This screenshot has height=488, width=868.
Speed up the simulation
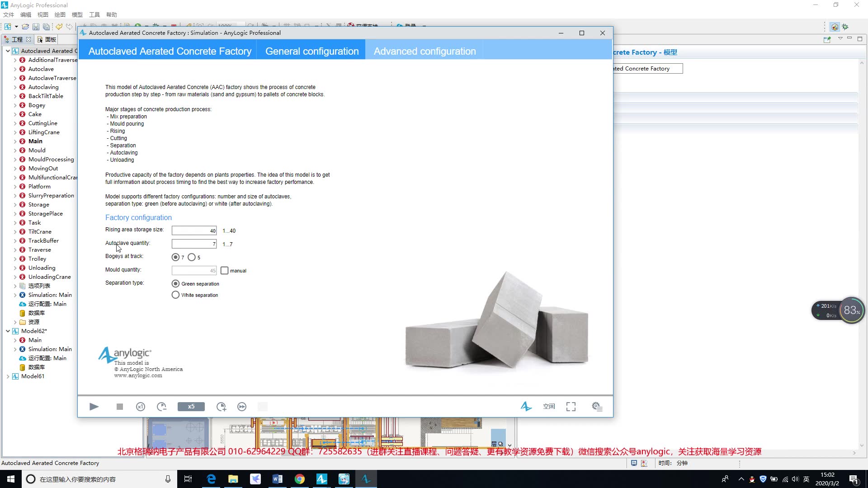(221, 407)
